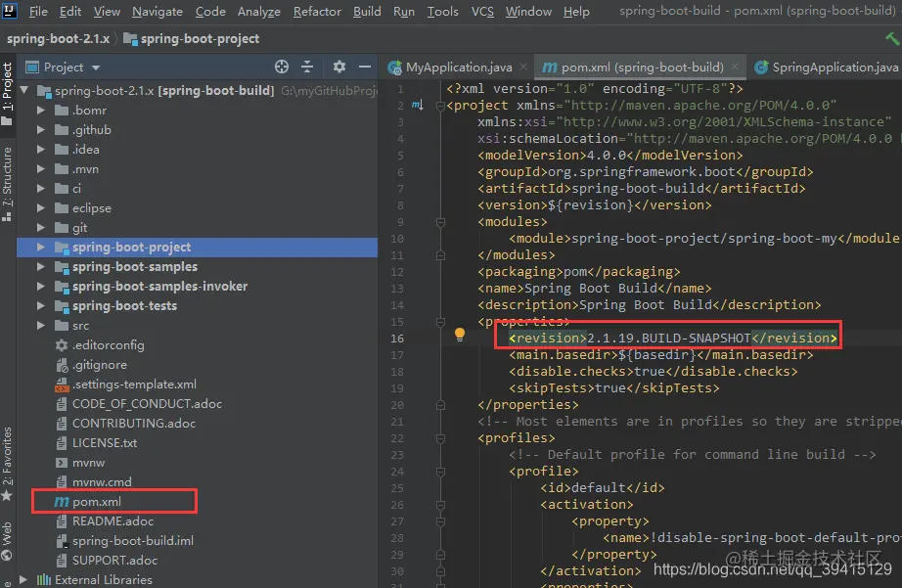Image resolution: width=902 pixels, height=588 pixels.
Task: Select .editorconfig file
Action: click(109, 345)
